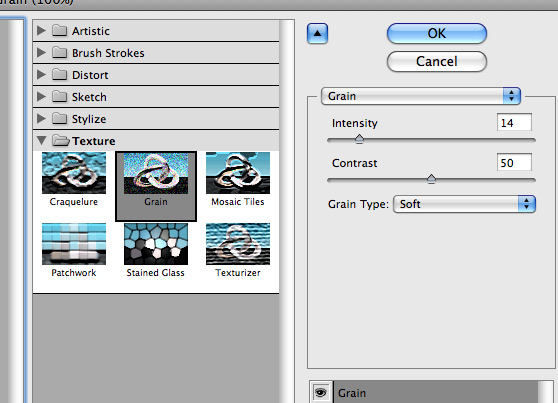Choose the Stained Glass filter thumbnail
The width and height of the screenshot is (558, 403).
coord(156,244)
